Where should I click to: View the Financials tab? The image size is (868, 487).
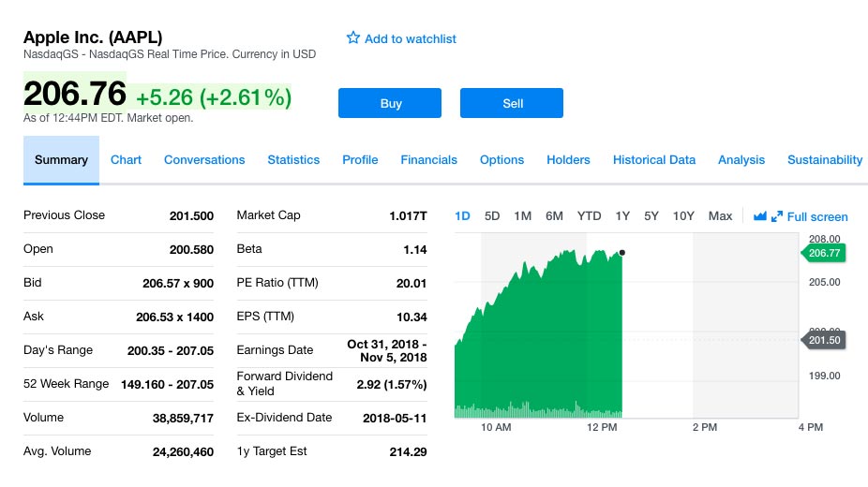428,160
